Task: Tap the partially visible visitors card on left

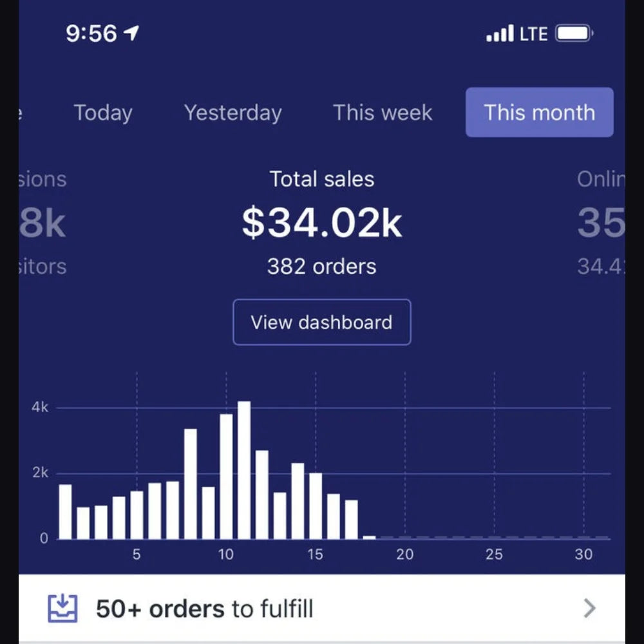Action: 43,222
